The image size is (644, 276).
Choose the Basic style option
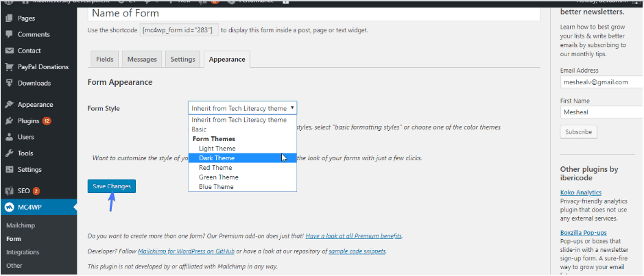pyautogui.click(x=242, y=129)
